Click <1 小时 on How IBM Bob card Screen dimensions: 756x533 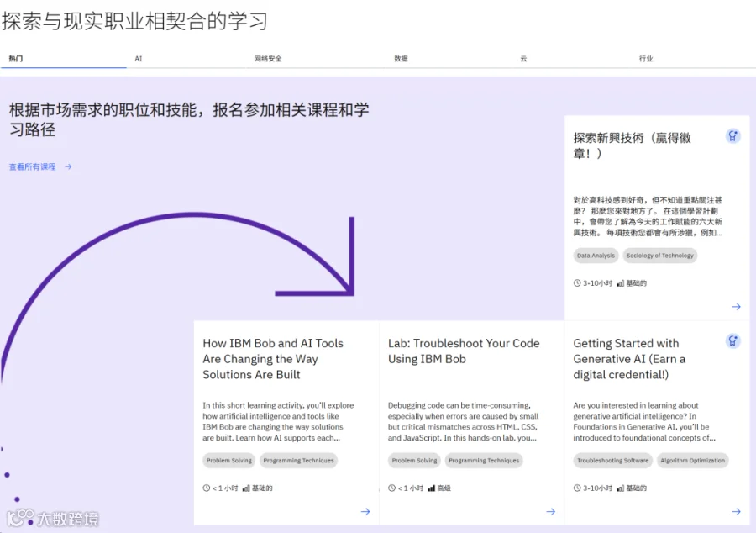(x=225, y=488)
